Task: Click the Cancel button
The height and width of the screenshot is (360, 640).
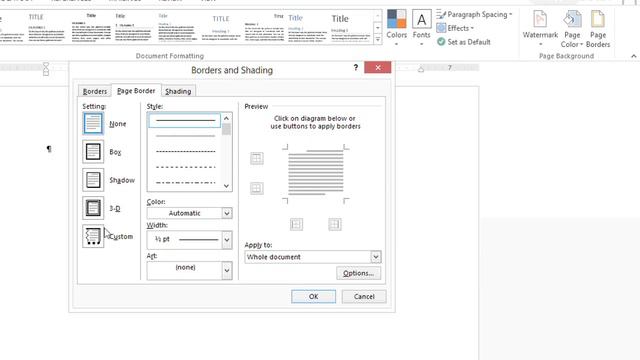Action: tap(364, 296)
